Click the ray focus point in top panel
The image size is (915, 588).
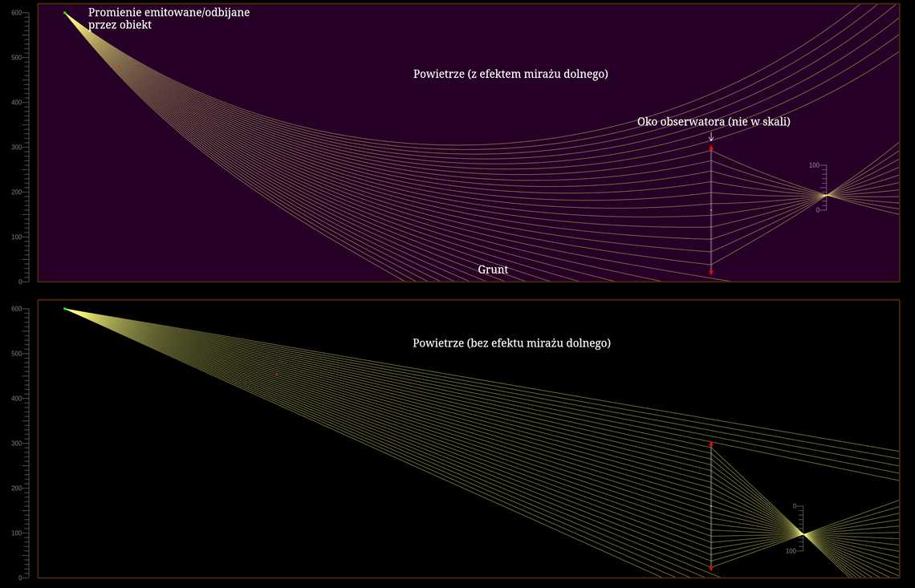pyautogui.click(x=826, y=195)
